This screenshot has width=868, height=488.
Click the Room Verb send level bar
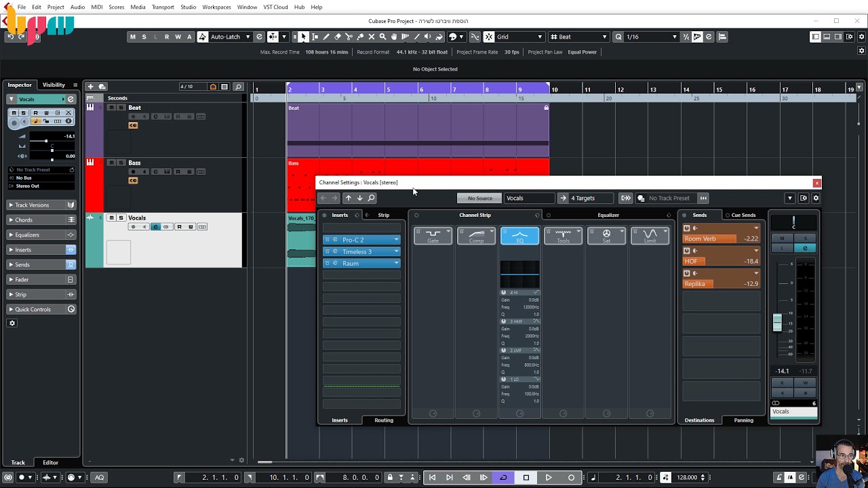point(721,239)
